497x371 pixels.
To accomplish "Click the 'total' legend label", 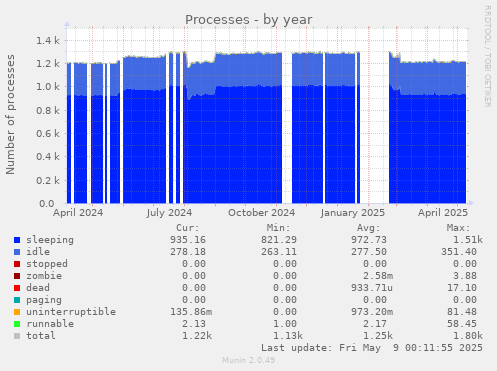I will (41, 336).
